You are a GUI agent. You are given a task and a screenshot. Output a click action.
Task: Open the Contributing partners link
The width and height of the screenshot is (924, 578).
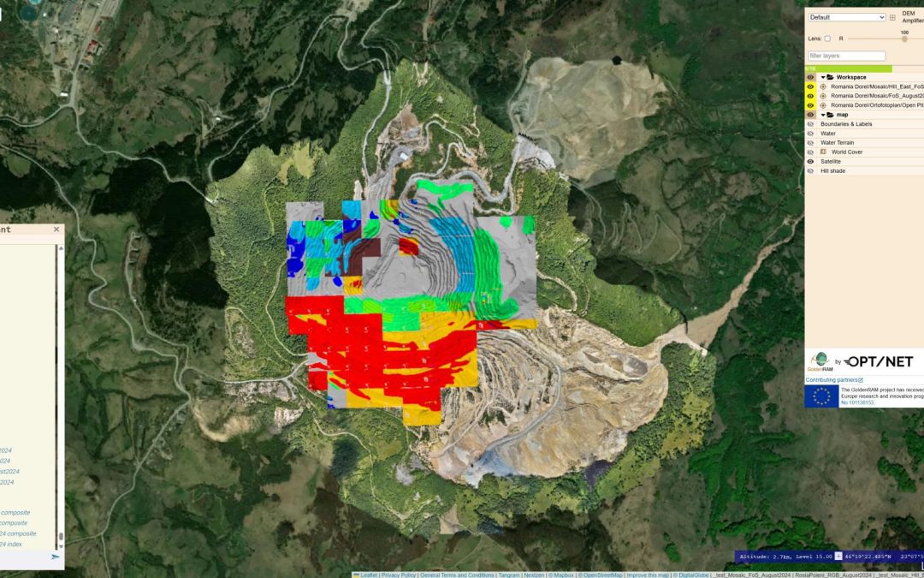tap(834, 379)
